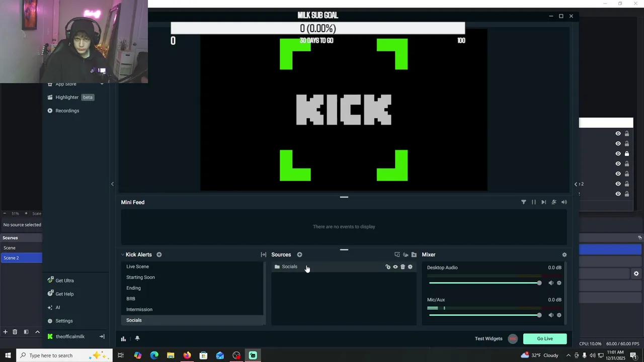Add a new source in Sources panel
The height and width of the screenshot is (362, 644).
point(299,254)
